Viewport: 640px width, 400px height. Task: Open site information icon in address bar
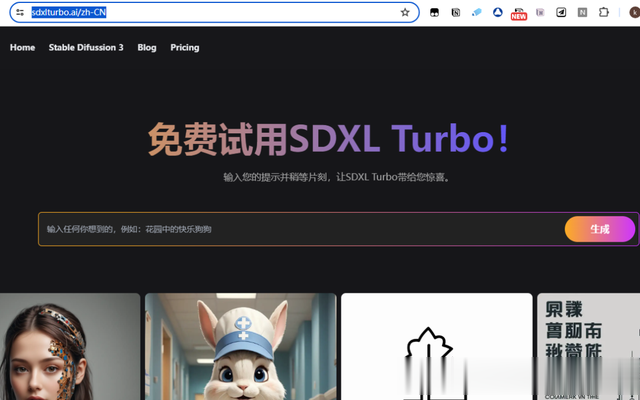coord(20,12)
